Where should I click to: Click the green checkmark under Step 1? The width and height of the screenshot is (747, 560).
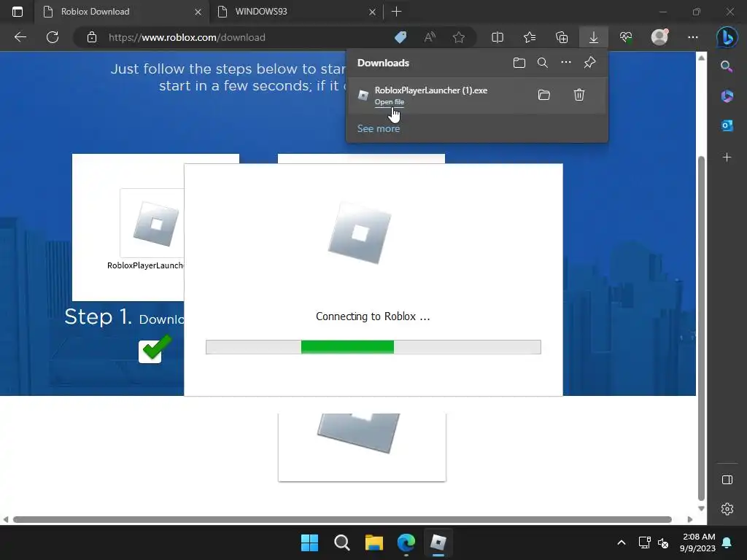click(x=155, y=349)
